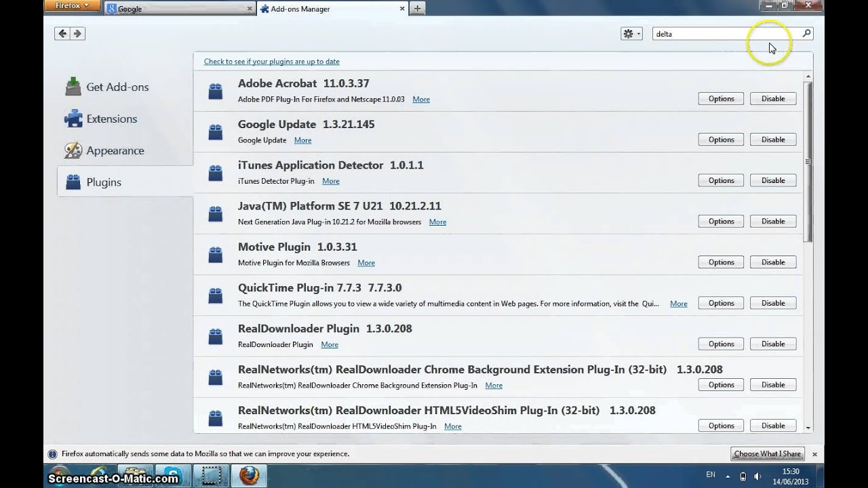This screenshot has width=868, height=488.
Task: Click the QuickTime Plug-in brick icon
Action: click(216, 296)
